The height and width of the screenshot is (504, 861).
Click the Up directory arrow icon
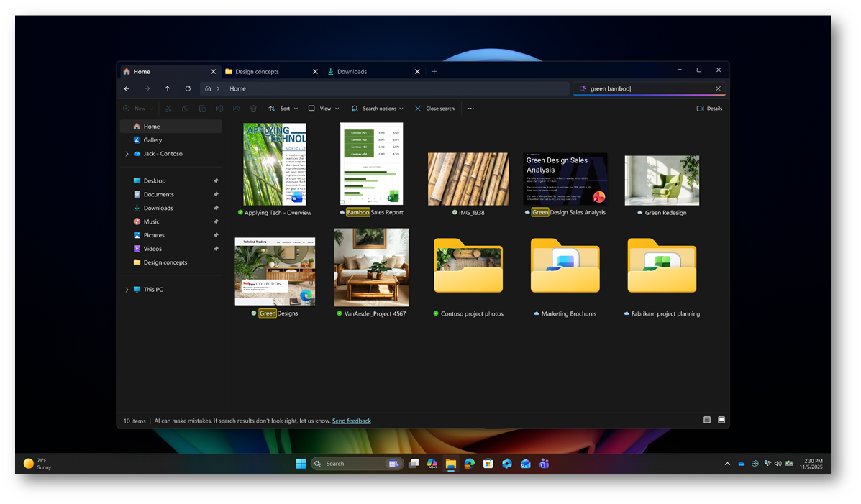[168, 88]
